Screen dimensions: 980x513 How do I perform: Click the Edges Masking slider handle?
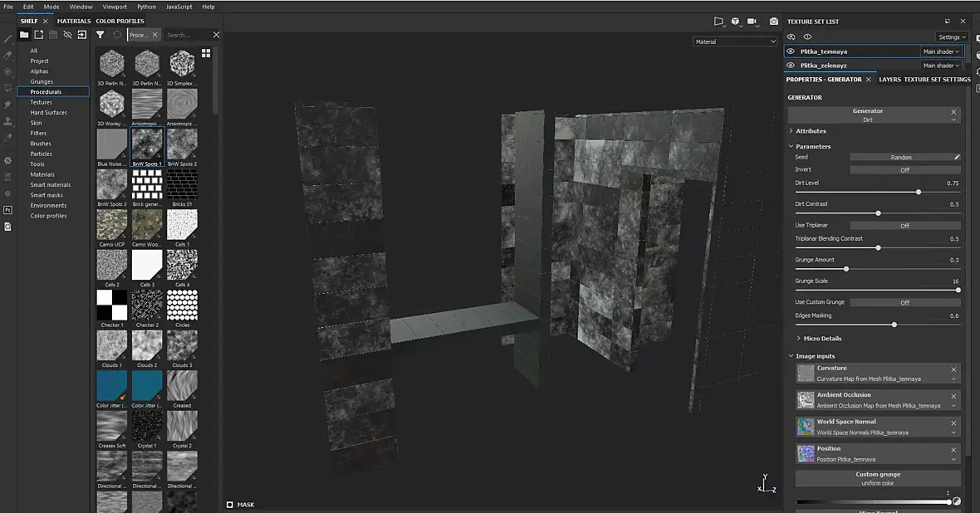tap(894, 325)
